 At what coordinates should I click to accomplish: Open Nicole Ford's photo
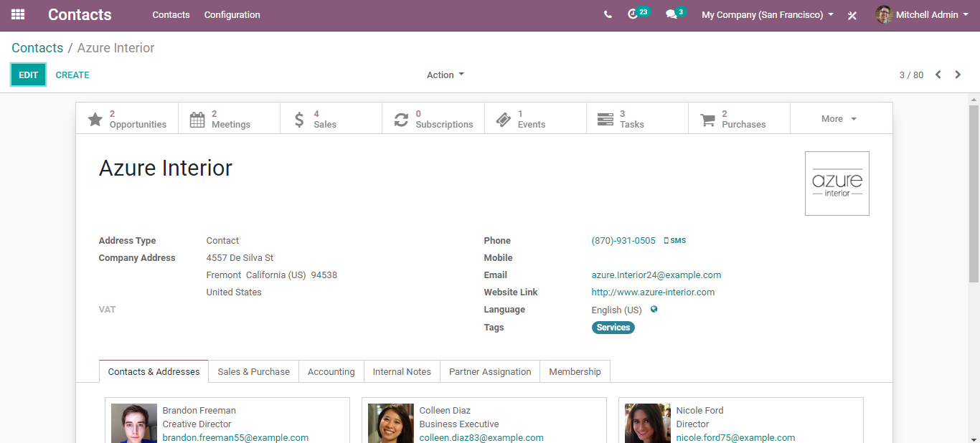648,423
